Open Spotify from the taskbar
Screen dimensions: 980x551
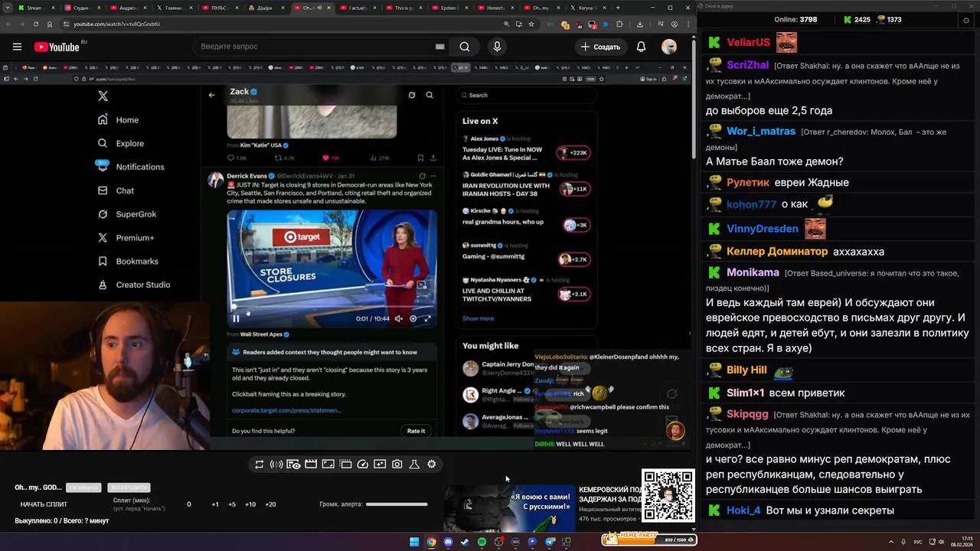pos(482,542)
